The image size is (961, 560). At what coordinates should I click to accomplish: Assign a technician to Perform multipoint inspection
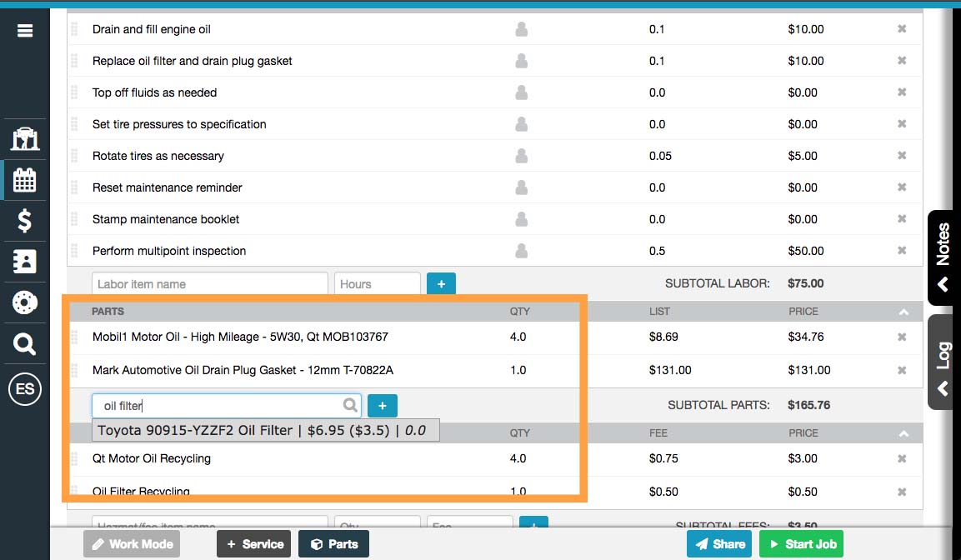tap(521, 251)
